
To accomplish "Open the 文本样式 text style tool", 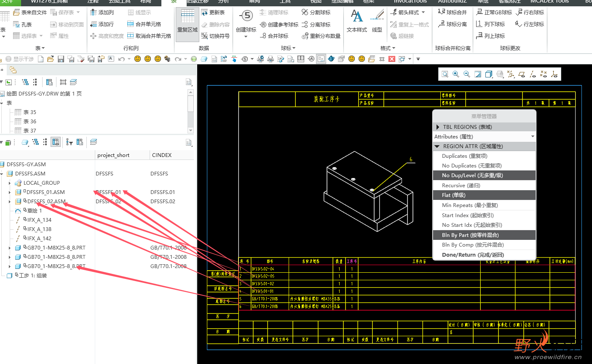I will (356, 21).
